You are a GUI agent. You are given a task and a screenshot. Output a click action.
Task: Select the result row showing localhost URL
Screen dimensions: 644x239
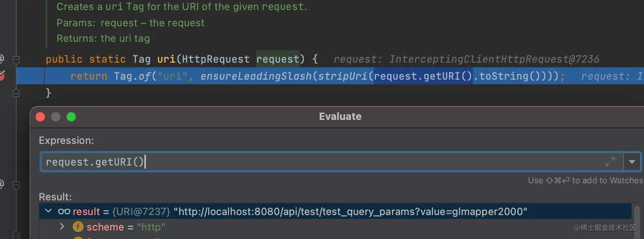click(x=336, y=212)
